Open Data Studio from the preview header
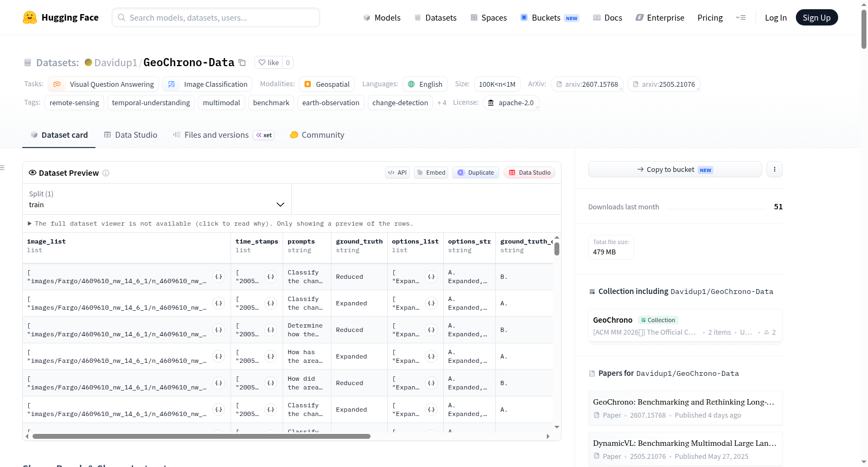 click(529, 172)
